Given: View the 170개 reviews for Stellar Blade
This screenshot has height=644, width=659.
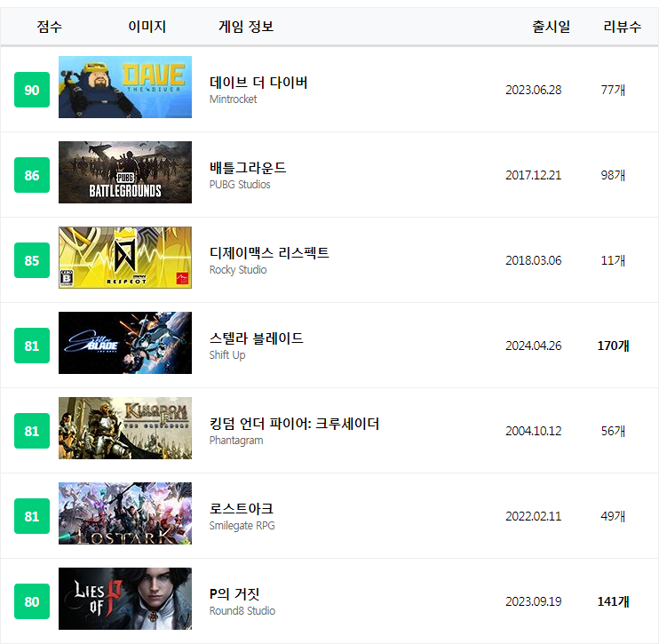Looking at the screenshot, I should 613,346.
